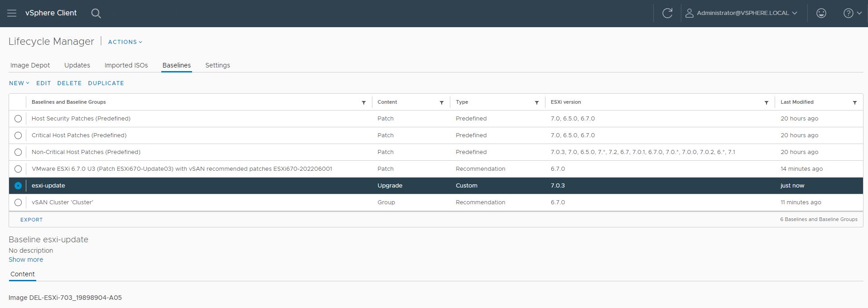Select vSAN Cluster 'Cluster' radio button
The width and height of the screenshot is (868, 308).
pos(18,202)
